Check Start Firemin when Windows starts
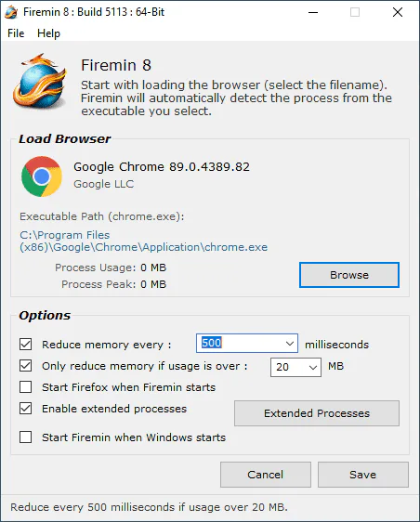420x522 pixels. click(26, 437)
